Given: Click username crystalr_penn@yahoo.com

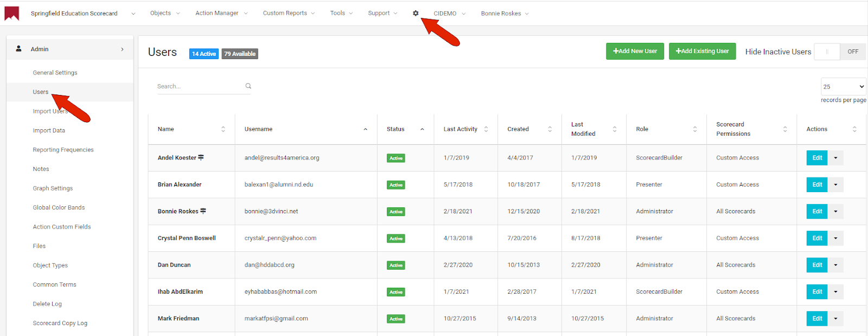Looking at the screenshot, I should [x=280, y=238].
